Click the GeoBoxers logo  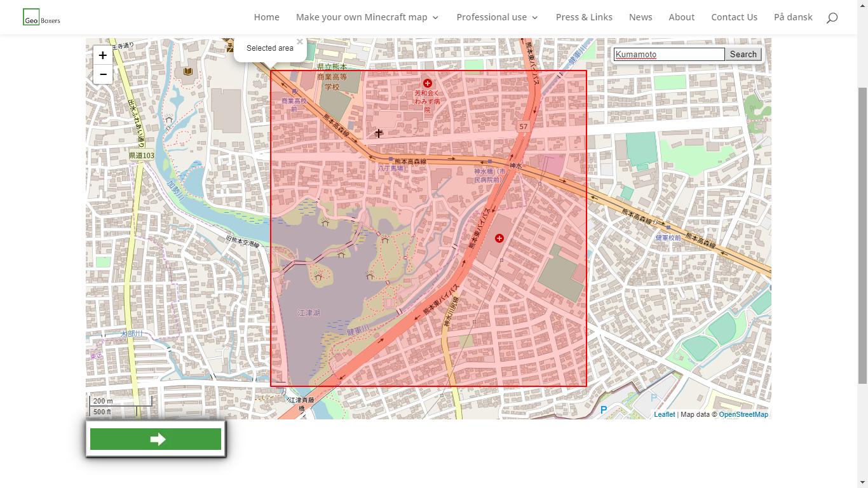coord(41,17)
